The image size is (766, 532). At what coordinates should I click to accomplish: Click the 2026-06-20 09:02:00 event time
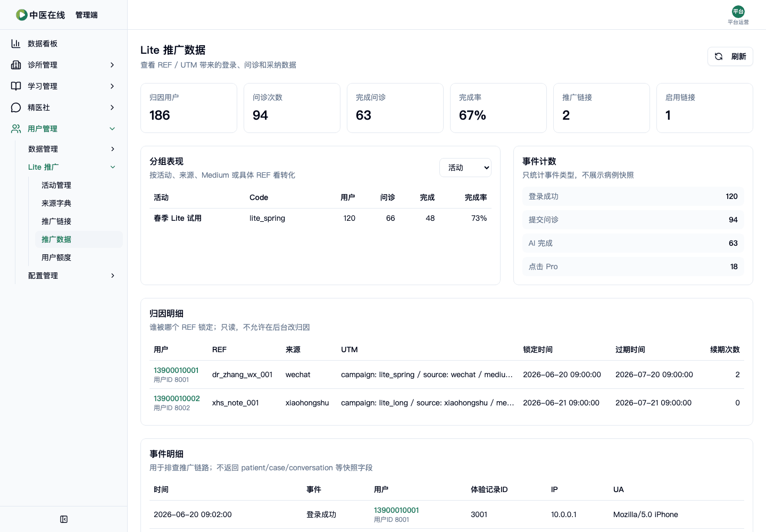(x=193, y=514)
